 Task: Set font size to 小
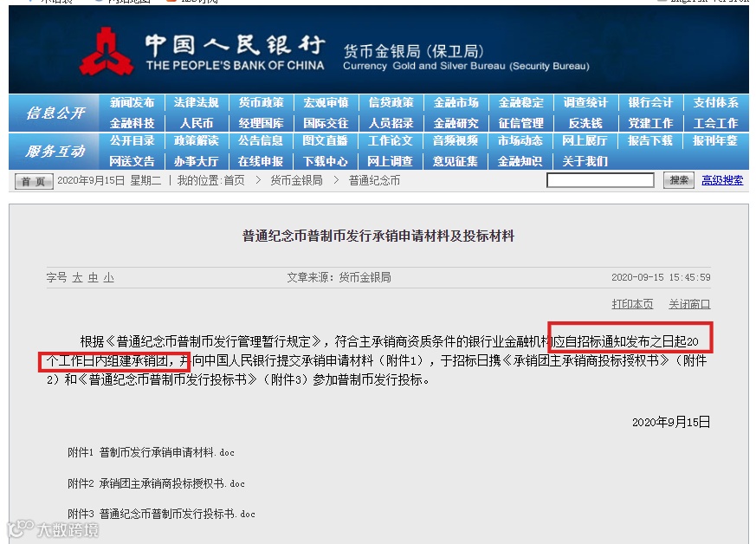click(109, 278)
